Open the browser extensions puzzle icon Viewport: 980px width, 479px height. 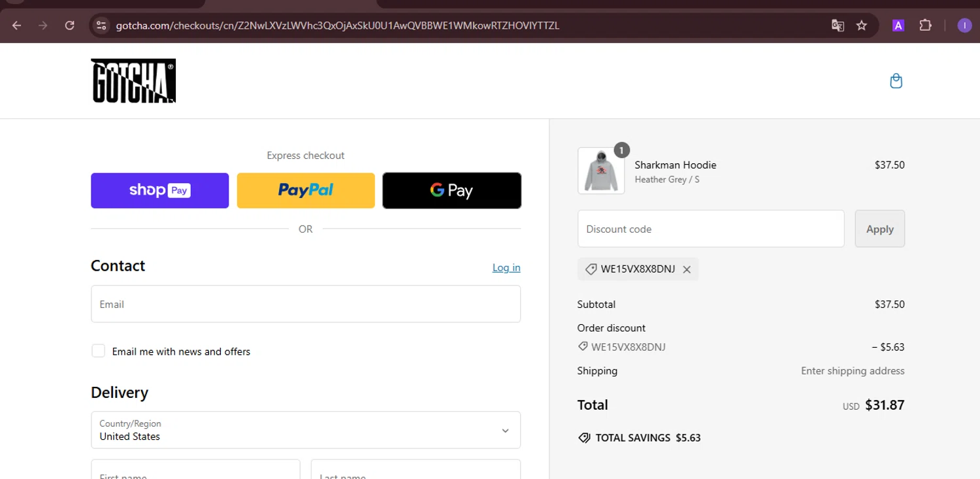click(x=925, y=25)
